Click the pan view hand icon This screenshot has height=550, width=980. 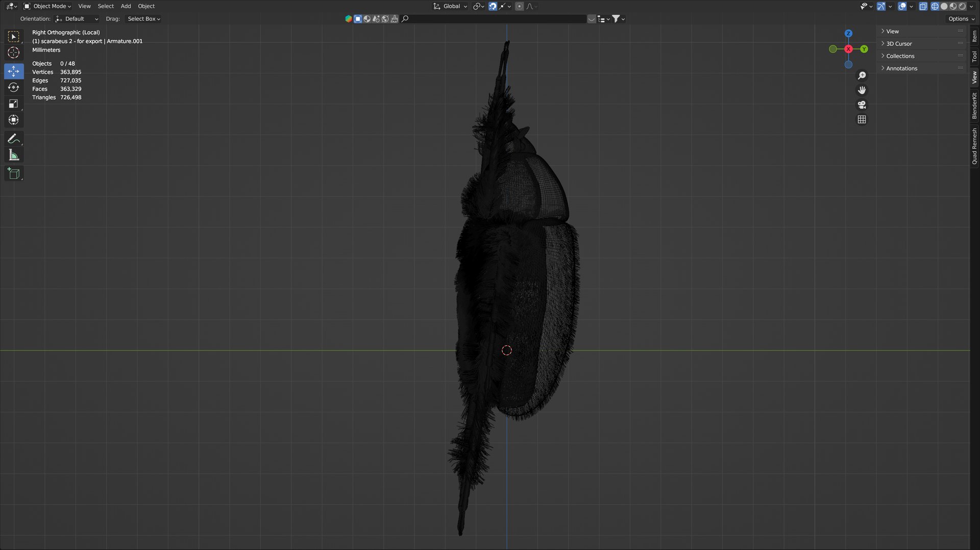862,90
